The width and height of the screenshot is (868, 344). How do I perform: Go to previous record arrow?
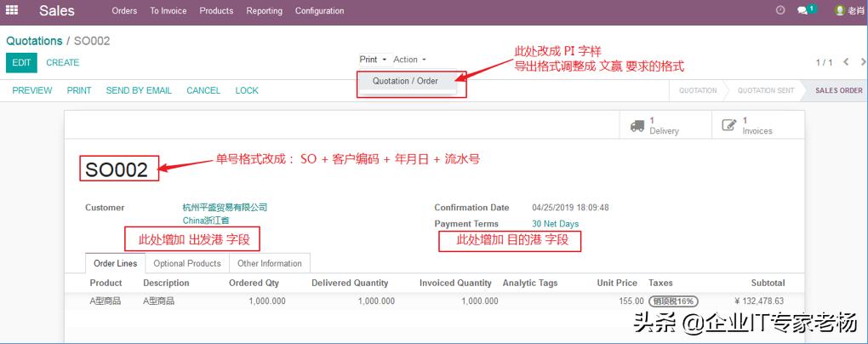click(845, 62)
